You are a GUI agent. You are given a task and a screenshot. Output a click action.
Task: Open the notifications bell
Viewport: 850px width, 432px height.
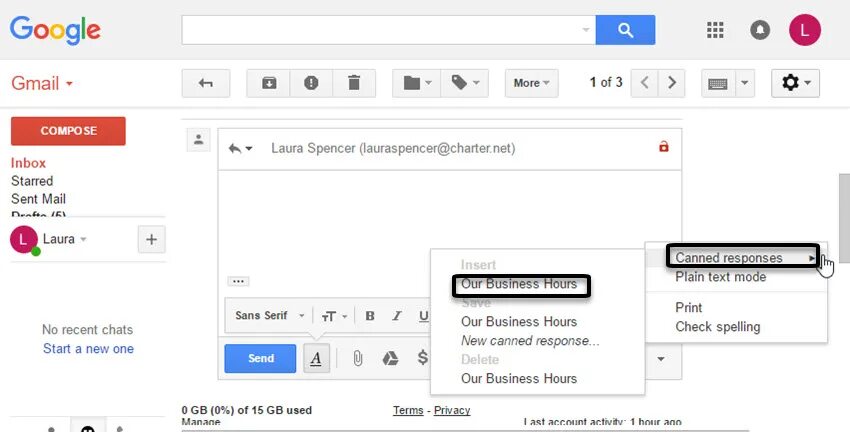(760, 30)
